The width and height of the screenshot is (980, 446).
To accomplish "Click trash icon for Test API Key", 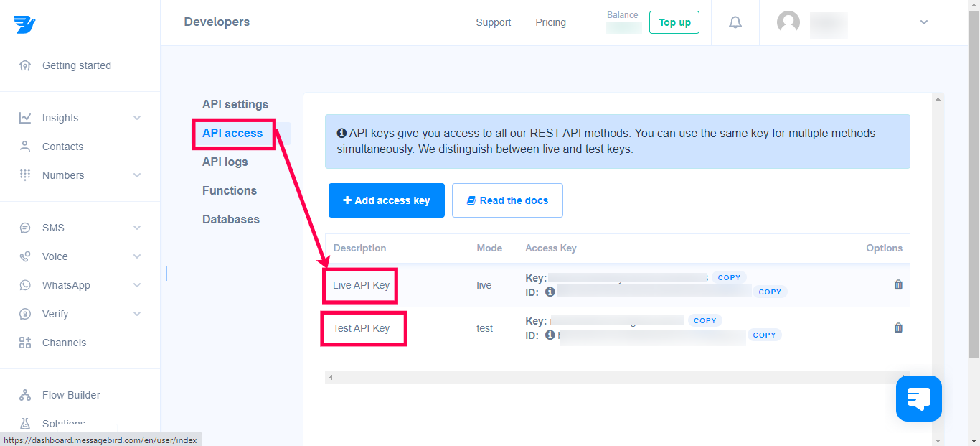I will tap(897, 327).
